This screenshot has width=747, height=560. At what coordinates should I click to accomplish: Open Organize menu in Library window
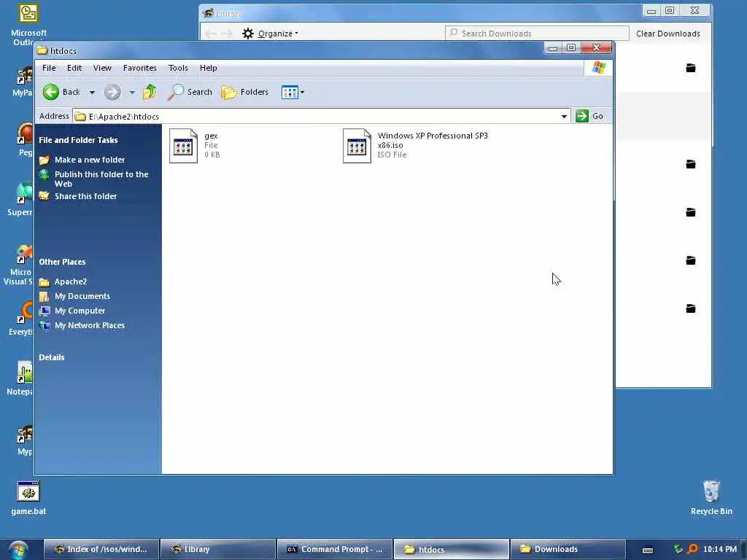pos(277,34)
